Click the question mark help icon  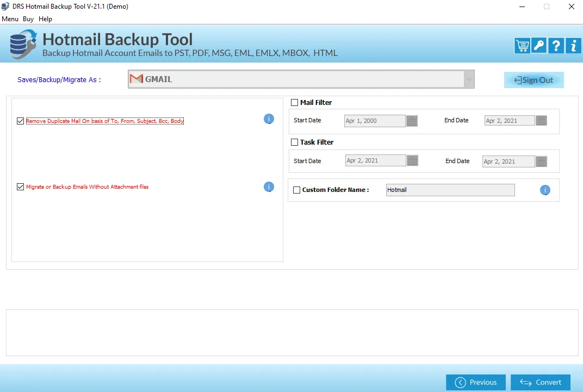(556, 46)
